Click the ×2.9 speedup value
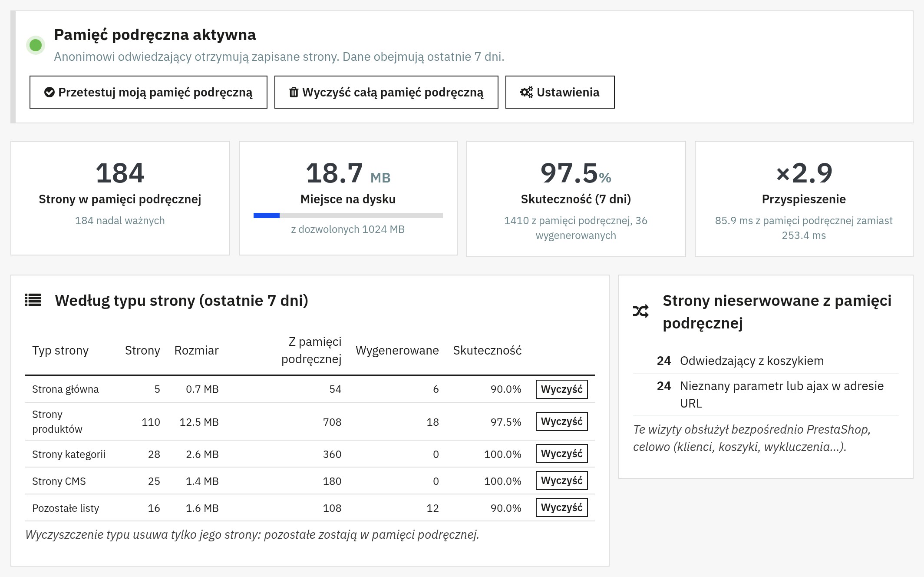 [804, 173]
